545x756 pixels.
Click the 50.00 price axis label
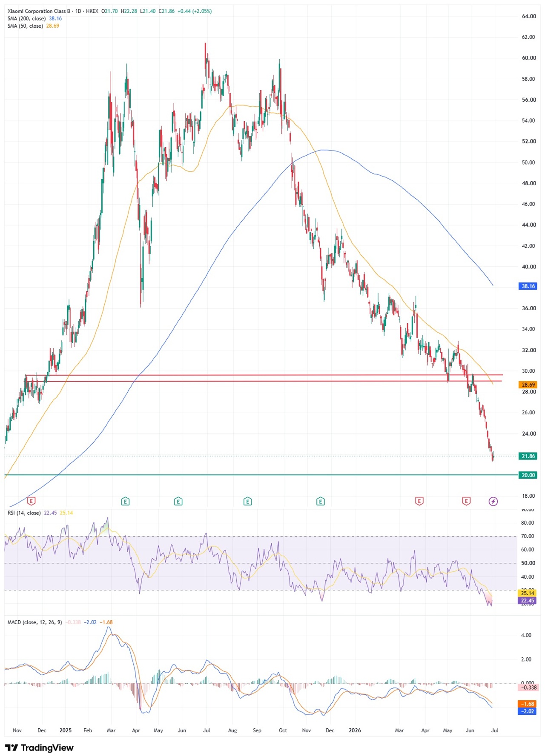(529, 162)
